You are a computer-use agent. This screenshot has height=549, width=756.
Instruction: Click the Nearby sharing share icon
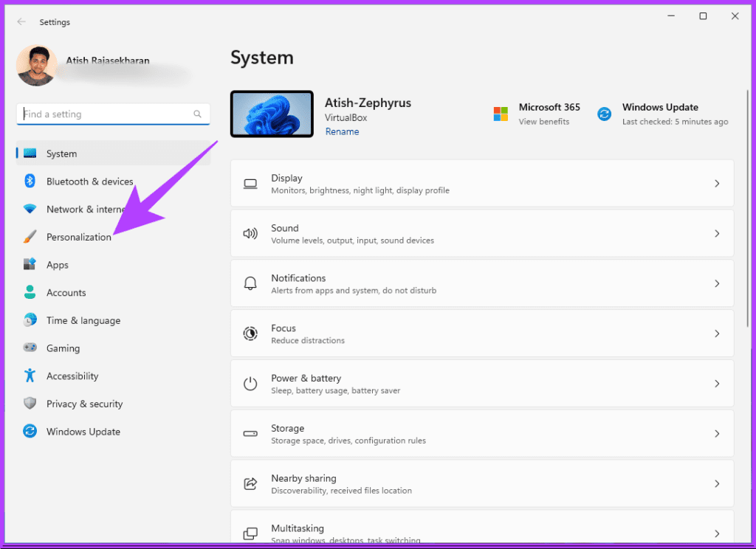tap(250, 483)
